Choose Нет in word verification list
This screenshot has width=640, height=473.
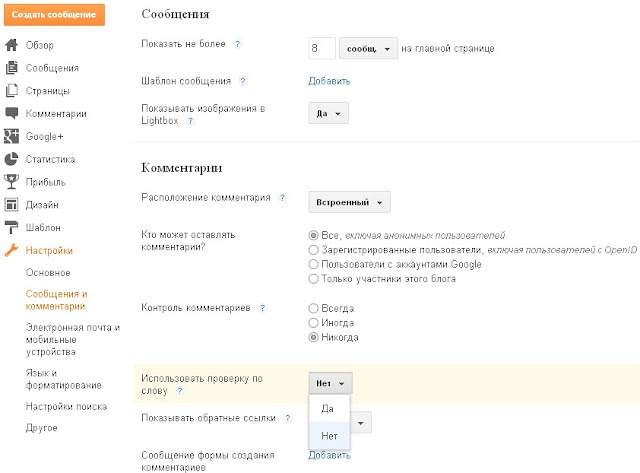[x=330, y=436]
